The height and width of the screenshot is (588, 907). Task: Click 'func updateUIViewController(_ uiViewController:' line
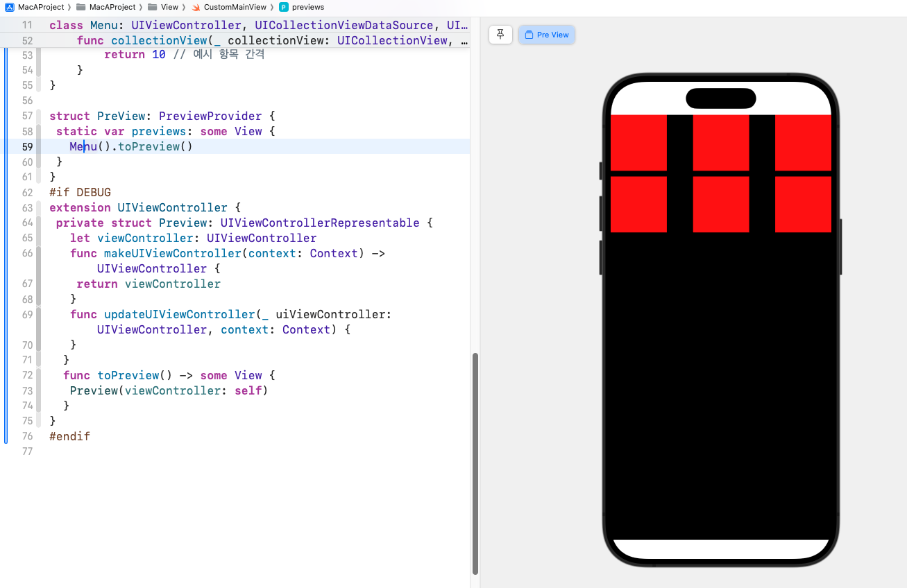[231, 314]
